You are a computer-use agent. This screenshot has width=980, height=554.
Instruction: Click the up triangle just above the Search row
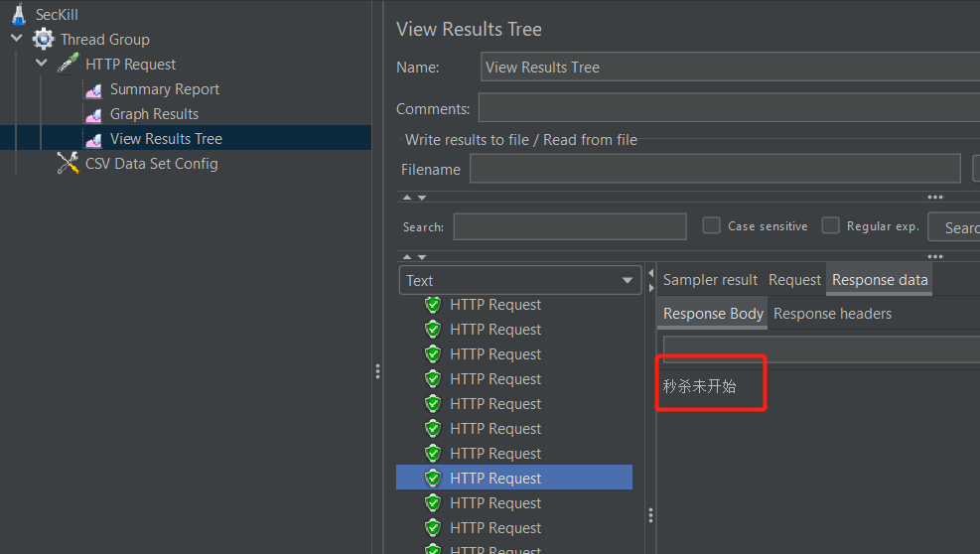point(407,197)
